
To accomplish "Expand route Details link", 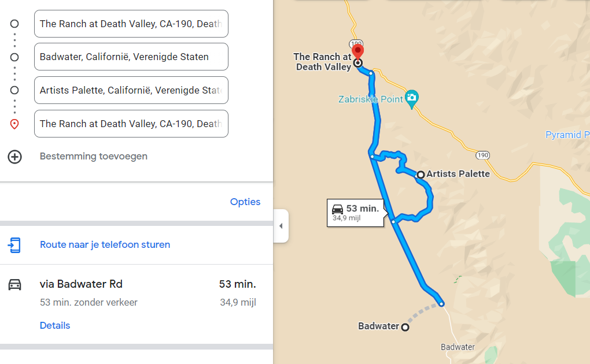I will (x=55, y=325).
